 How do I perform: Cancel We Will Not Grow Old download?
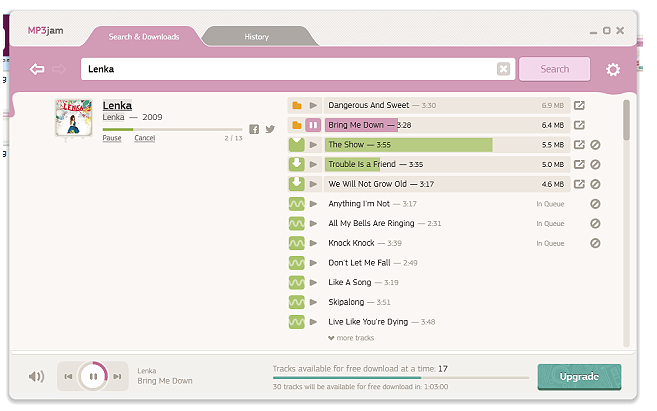595,184
